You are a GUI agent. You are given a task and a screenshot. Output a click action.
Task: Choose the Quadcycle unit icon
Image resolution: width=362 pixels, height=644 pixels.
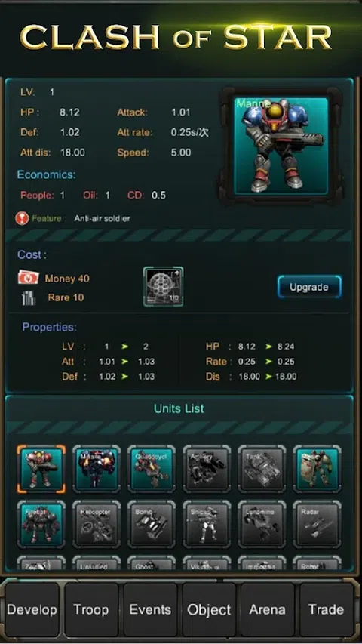coord(152,469)
